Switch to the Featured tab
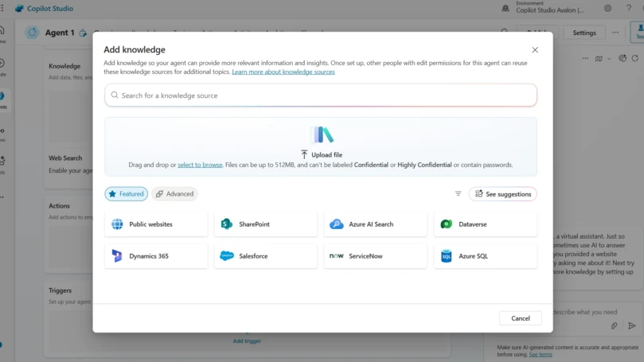Screen dimensions: 644x362 [126, 194]
